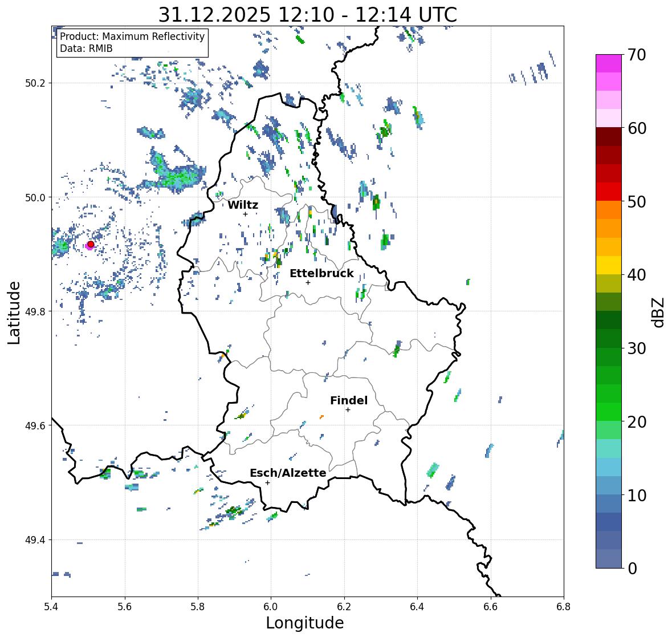
Task: Click longitude tick 5.8
Action: (198, 606)
